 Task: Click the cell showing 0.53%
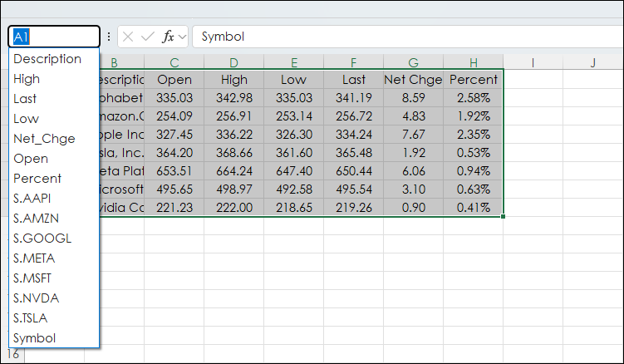(x=474, y=153)
